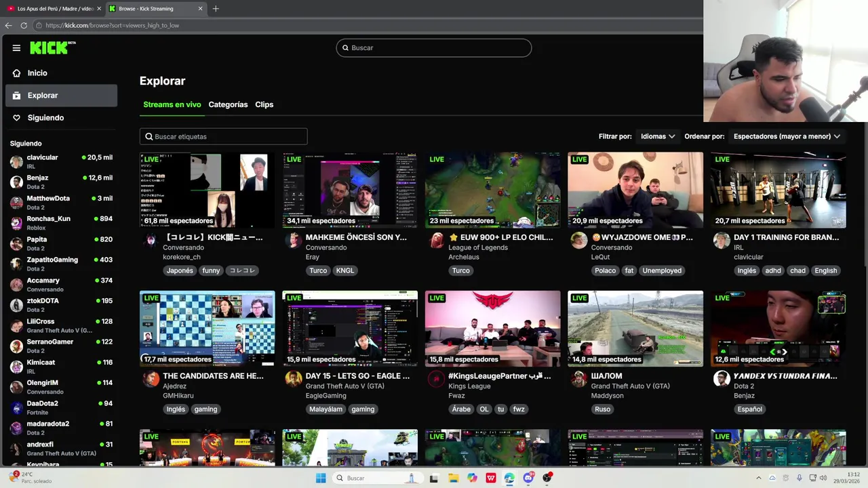Click the korekore_ch channel avatar

pyautogui.click(x=151, y=241)
